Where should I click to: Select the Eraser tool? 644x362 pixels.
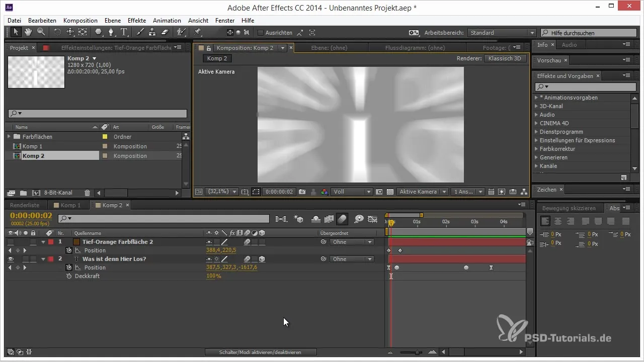(x=164, y=32)
